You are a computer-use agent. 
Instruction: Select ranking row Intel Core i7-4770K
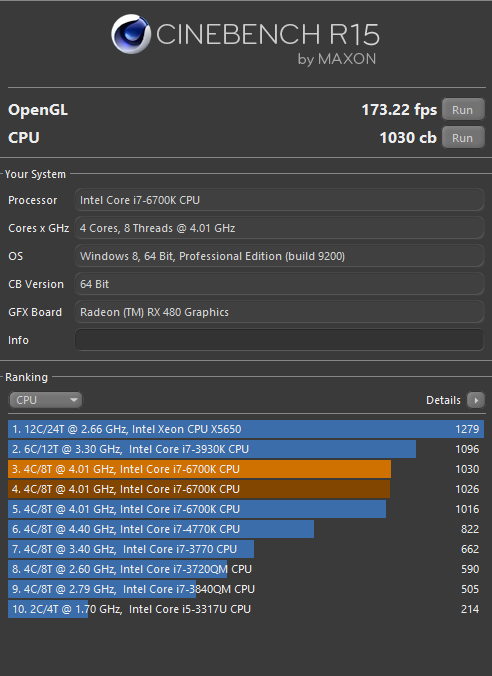coord(246,529)
